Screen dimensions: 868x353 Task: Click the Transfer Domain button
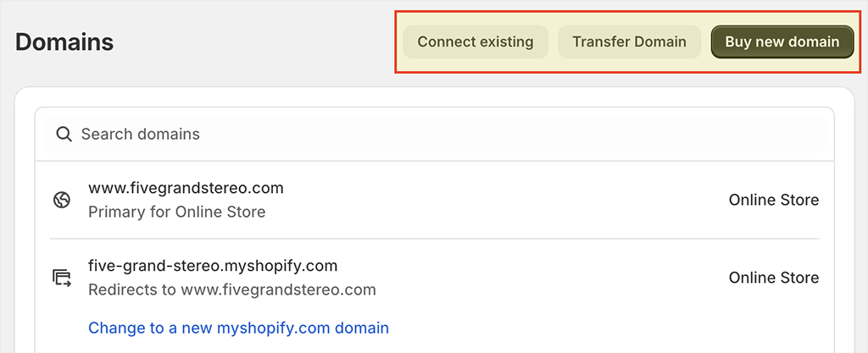coord(630,42)
